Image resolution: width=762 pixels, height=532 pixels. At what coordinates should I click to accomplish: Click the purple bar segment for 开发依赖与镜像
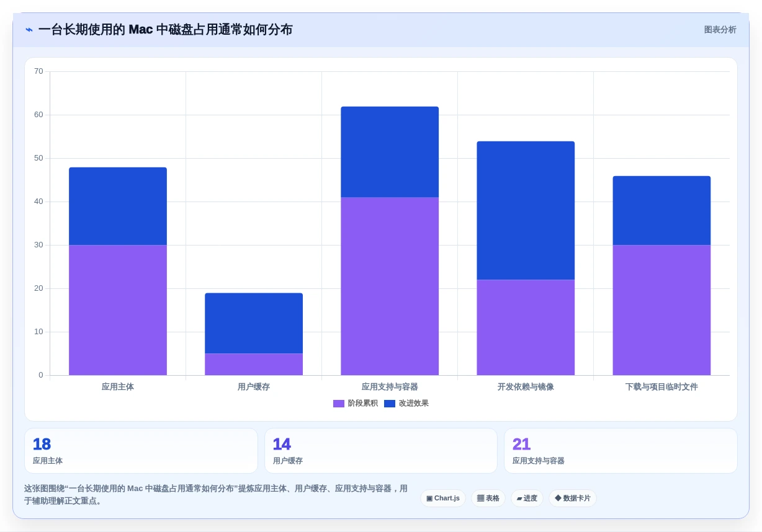point(526,327)
